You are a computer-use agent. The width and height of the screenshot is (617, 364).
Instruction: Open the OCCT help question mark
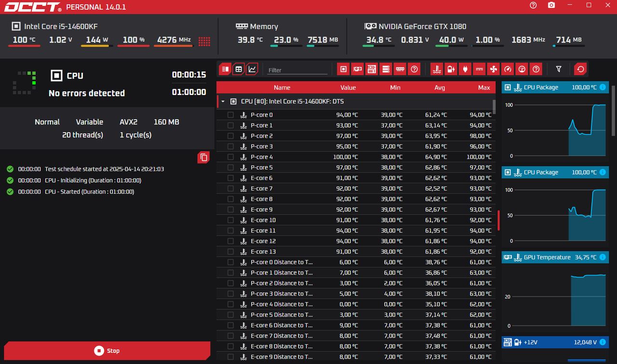tap(533, 5)
